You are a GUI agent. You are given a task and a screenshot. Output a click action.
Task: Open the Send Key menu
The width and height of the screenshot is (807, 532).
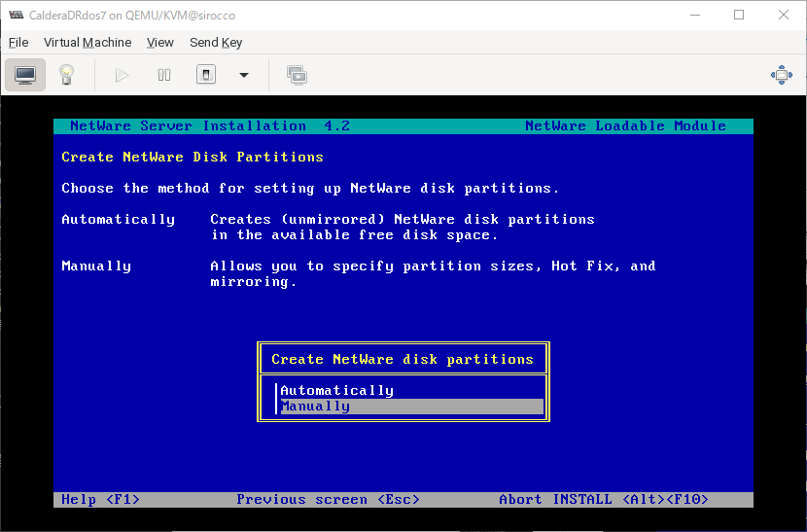pos(216,42)
